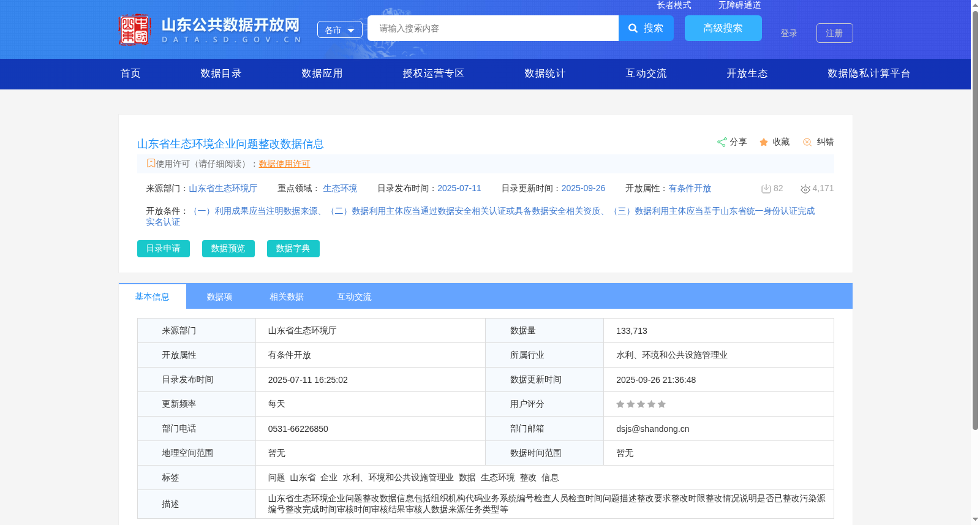980x525 pixels.
Task: Click the magnifier search icon
Action: [x=633, y=28]
